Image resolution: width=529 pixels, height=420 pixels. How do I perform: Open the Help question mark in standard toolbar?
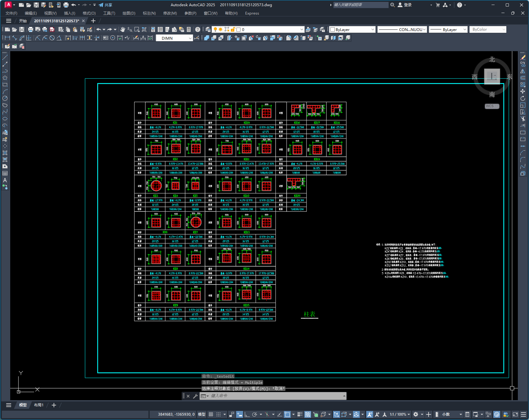pyautogui.click(x=198, y=29)
